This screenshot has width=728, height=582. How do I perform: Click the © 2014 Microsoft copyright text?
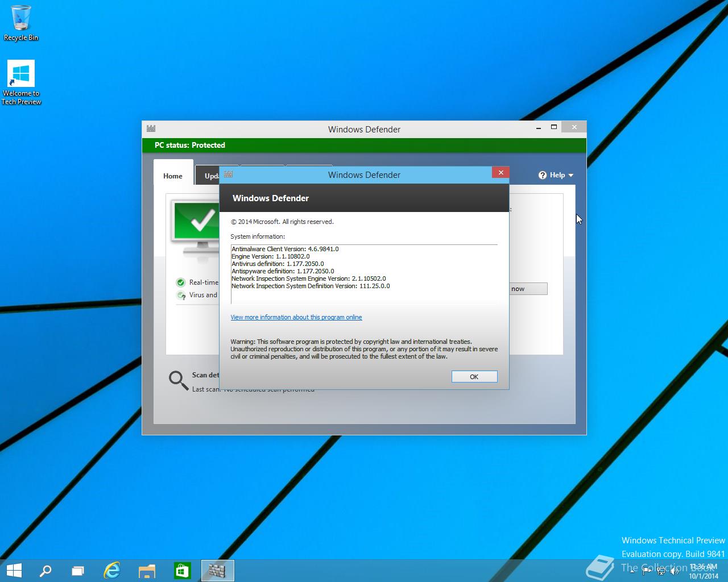click(x=282, y=222)
